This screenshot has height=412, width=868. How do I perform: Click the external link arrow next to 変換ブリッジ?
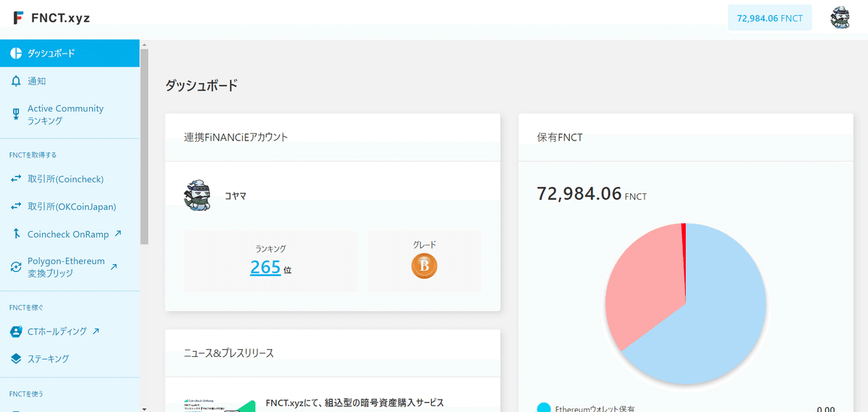coord(113,267)
